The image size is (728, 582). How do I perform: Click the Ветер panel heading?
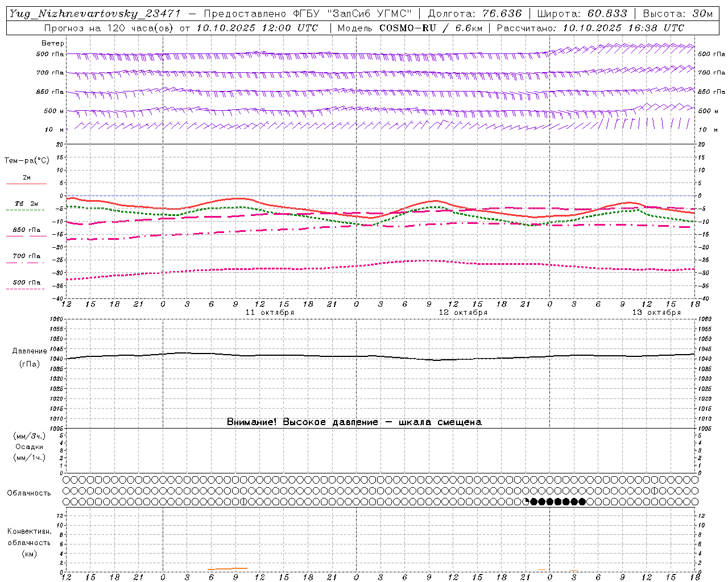point(53,43)
